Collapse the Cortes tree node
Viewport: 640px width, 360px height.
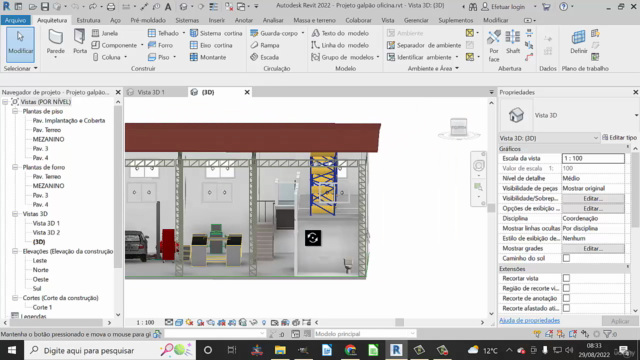[x=15, y=298]
